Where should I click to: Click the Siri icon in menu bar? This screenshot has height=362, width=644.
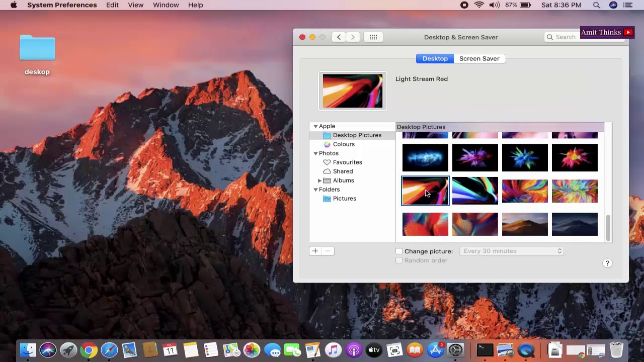tap(613, 5)
